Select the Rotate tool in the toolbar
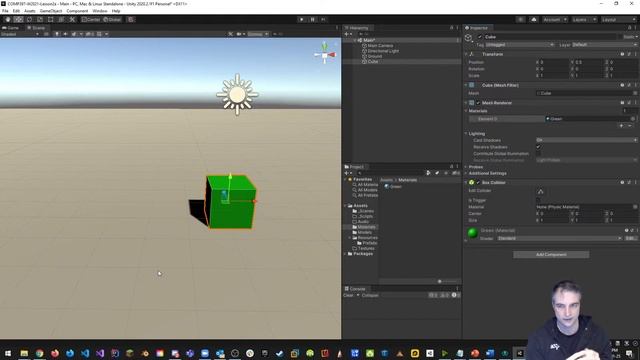 coord(29,20)
